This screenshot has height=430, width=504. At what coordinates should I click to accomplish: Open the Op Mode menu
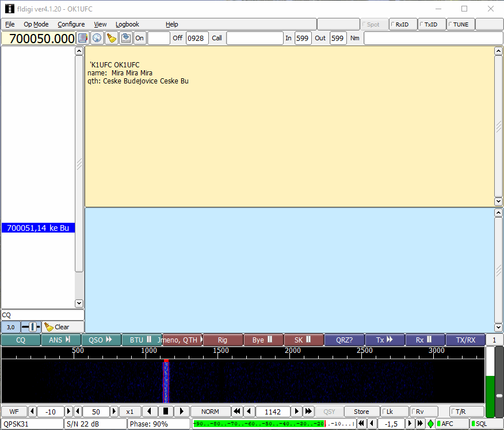pyautogui.click(x=36, y=24)
